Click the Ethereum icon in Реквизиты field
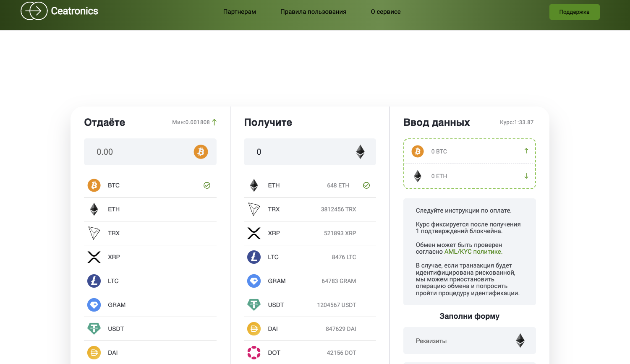 tap(520, 341)
